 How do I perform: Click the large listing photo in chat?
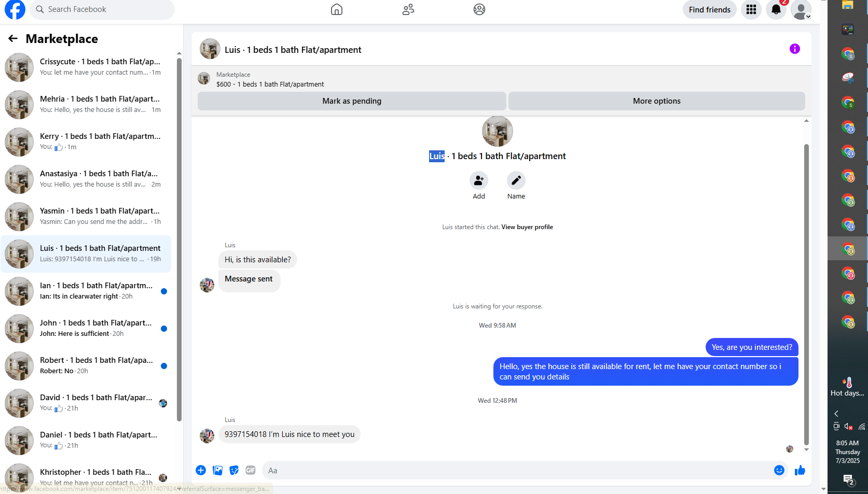[498, 132]
